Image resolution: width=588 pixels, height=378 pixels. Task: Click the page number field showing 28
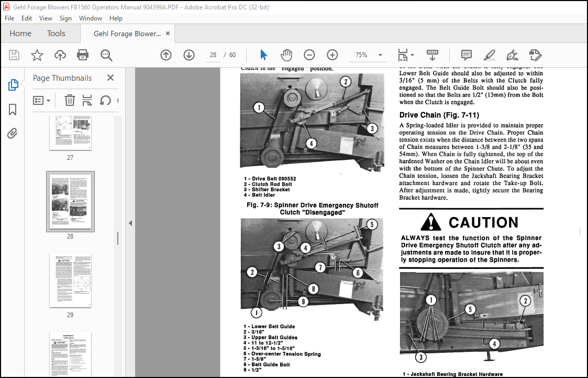213,55
